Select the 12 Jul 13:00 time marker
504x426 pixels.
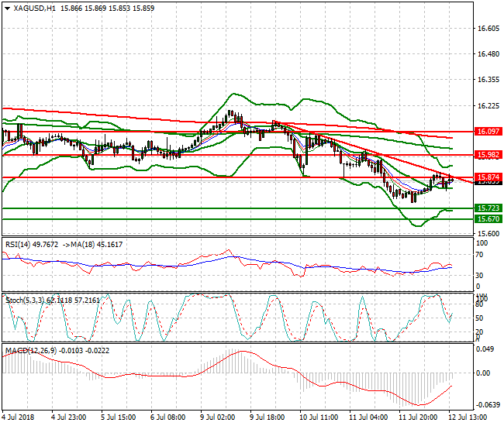pos(468,417)
